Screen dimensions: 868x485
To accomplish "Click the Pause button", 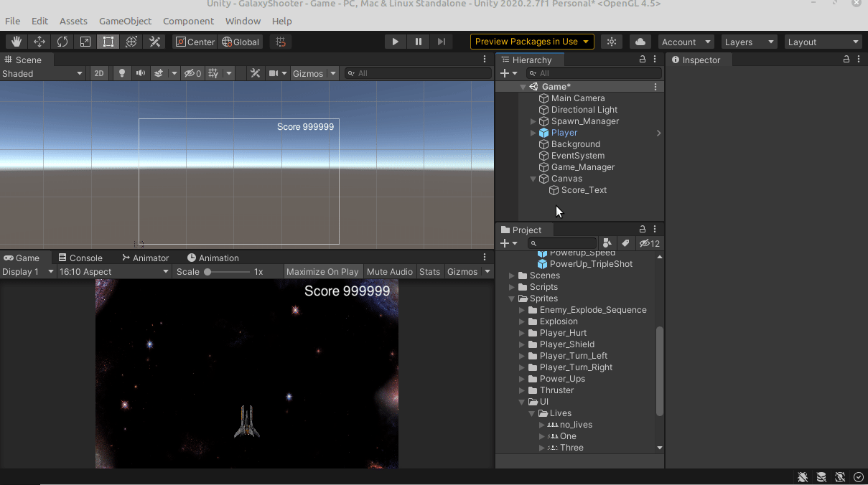I will click(419, 42).
